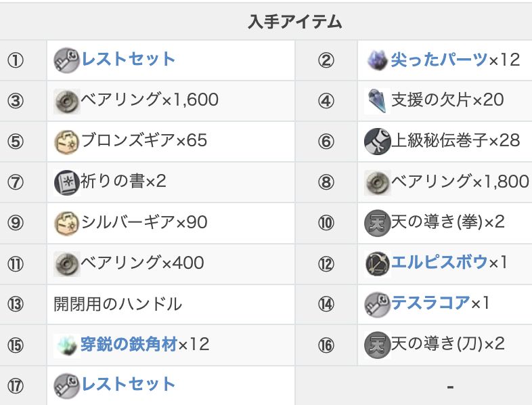Screen dimensions: 532x405
Task: Click the wrench icon beside first レストセット
Action: pyautogui.click(x=67, y=60)
